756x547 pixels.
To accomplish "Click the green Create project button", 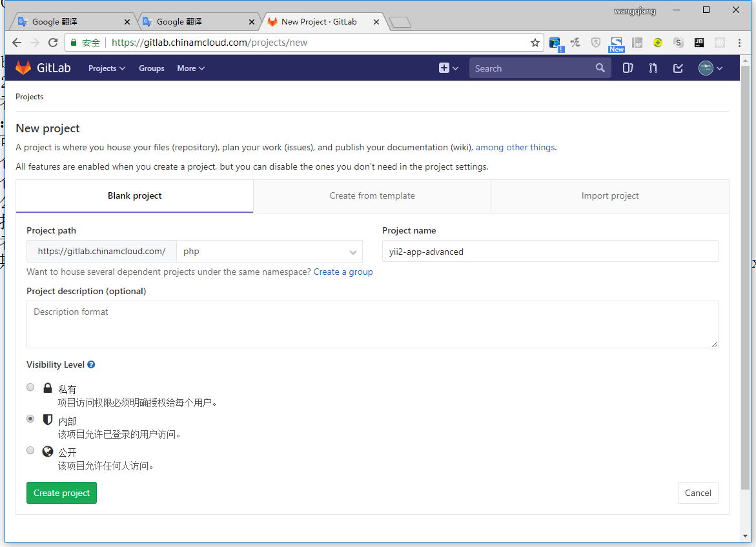I will (61, 493).
